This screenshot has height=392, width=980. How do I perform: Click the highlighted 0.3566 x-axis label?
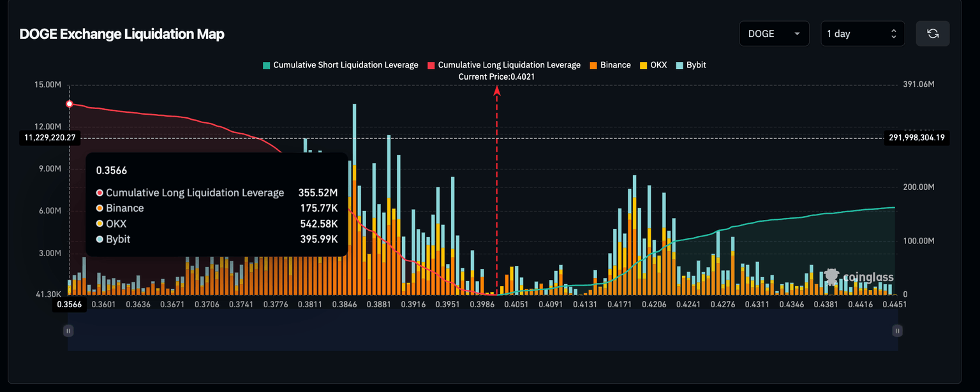70,305
